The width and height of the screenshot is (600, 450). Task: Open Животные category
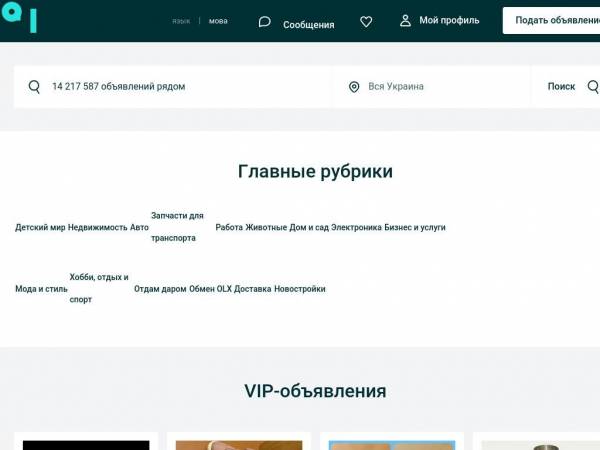tap(266, 227)
